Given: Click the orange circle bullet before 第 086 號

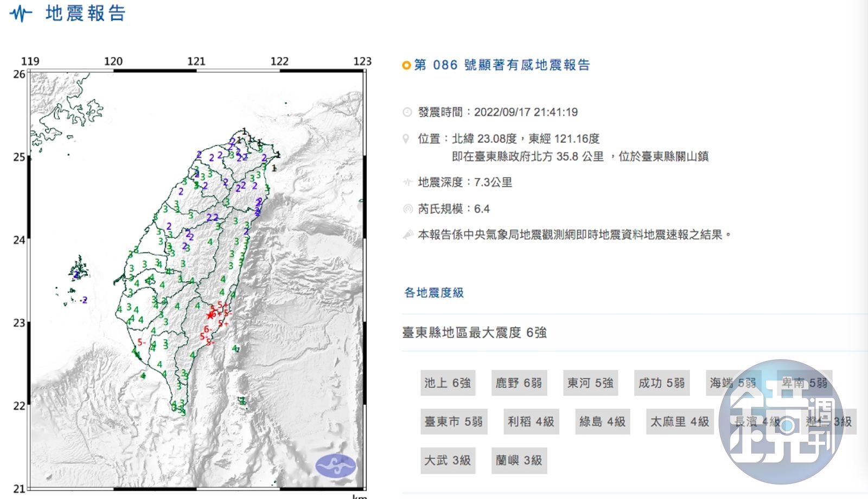Looking at the screenshot, I should (406, 66).
